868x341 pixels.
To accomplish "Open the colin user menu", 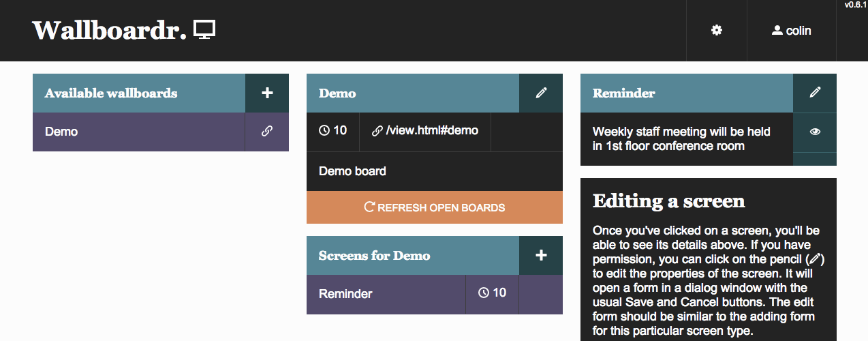I will 791,31.
